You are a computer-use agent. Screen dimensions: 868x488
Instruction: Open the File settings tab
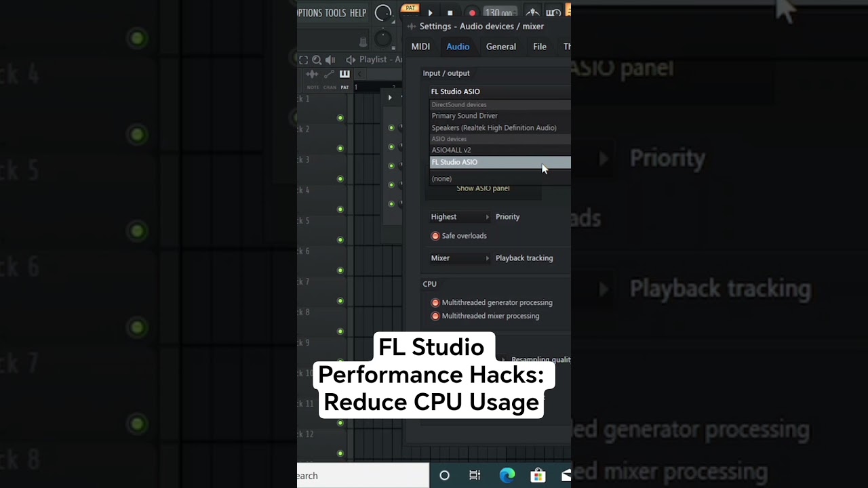click(540, 46)
